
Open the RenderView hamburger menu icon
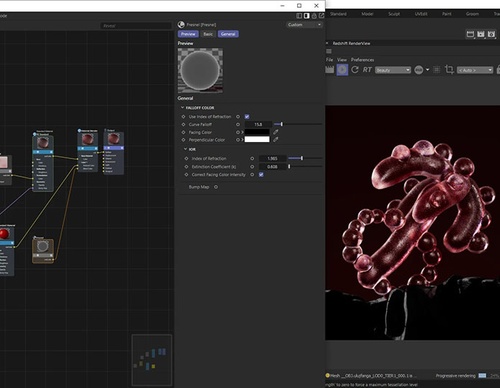click(x=329, y=51)
